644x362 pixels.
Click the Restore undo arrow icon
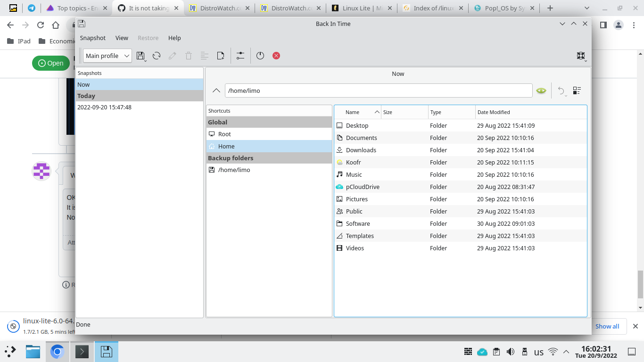[x=561, y=90]
